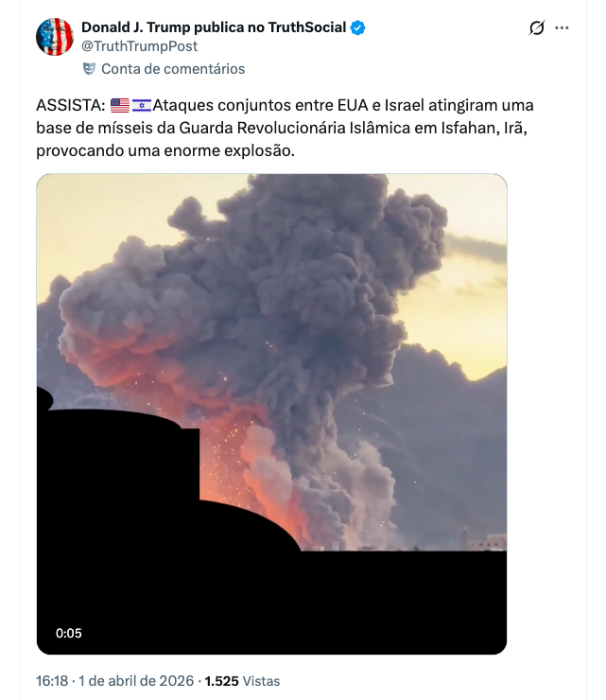Open the Grok explain-post icon
Viewport: 606px width, 700px height.
[536, 27]
